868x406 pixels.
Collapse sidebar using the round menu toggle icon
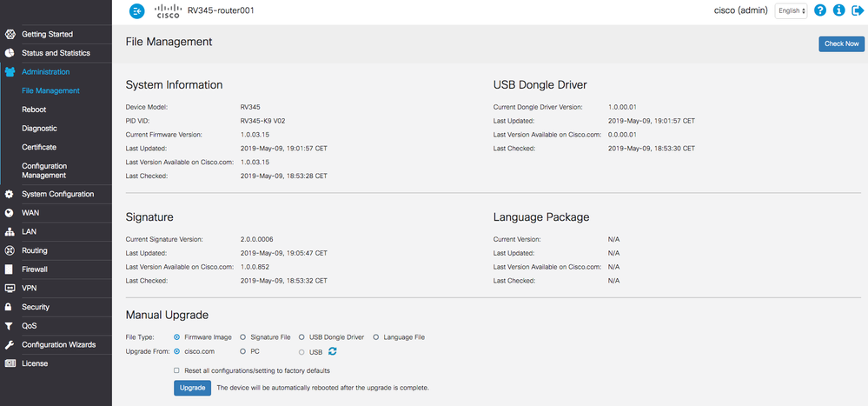pos(136,10)
